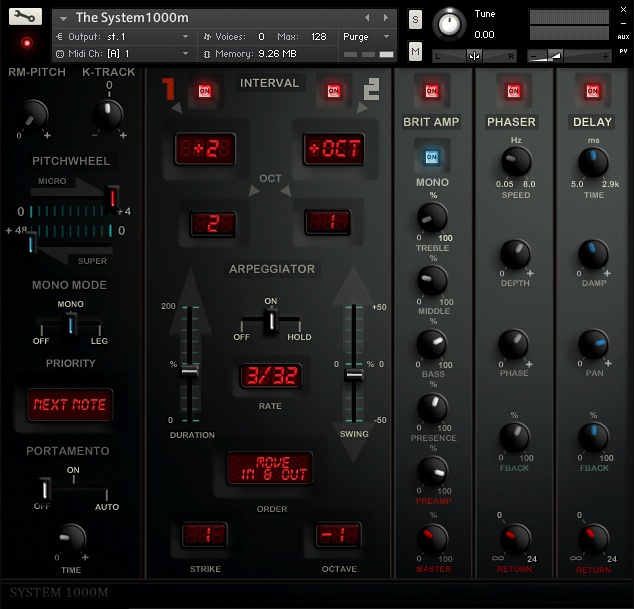Click the STRIKE value display

click(x=205, y=535)
